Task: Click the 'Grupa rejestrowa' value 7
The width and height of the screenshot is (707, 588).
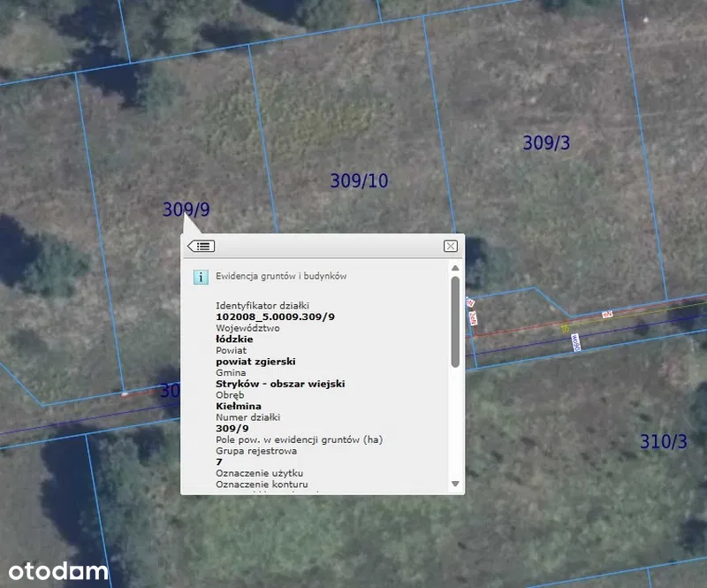Action: click(x=219, y=462)
